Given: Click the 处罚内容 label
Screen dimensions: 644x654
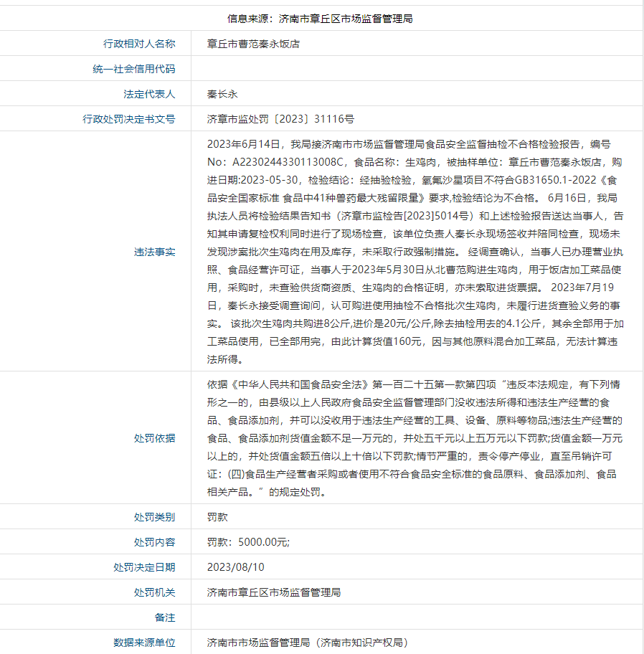Looking at the screenshot, I should [x=155, y=542].
